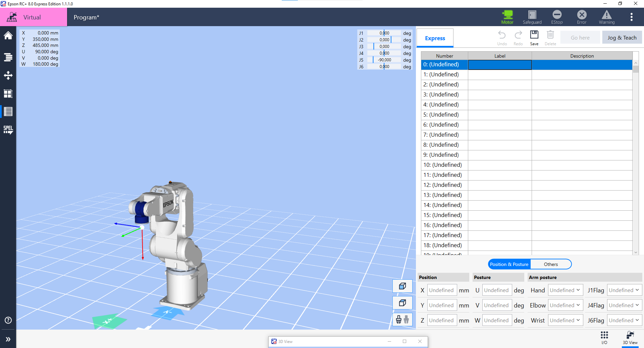The width and height of the screenshot is (644, 348).
Task: Click the Undo icon
Action: pos(502,38)
